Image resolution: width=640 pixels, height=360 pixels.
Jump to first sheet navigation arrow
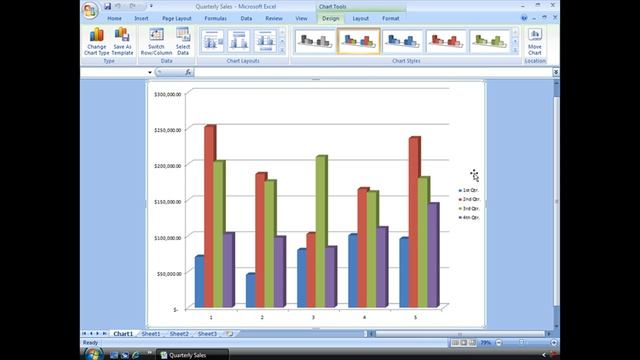coord(84,334)
